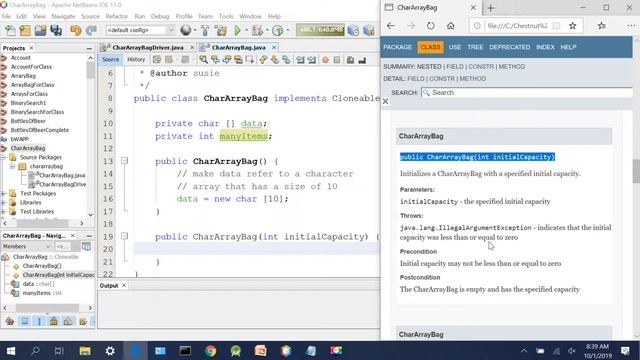The width and height of the screenshot is (640, 360).
Task: Open Run Project dropdown arrow
Action: pyautogui.click(x=246, y=30)
